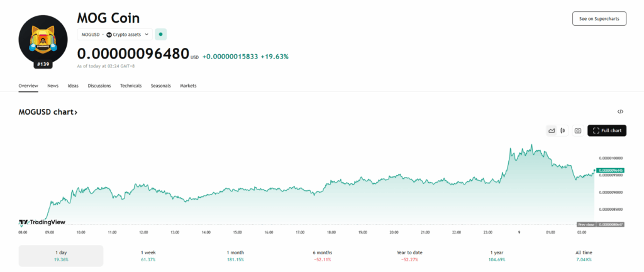Choose the 1 month range

[x=235, y=256]
